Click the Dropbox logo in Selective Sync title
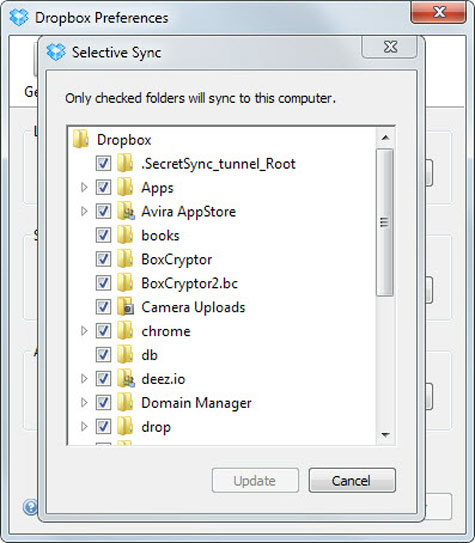 [x=55, y=52]
